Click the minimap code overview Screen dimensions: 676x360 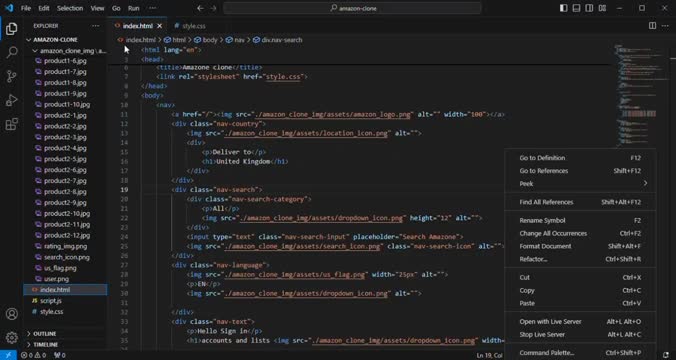pos(640,95)
